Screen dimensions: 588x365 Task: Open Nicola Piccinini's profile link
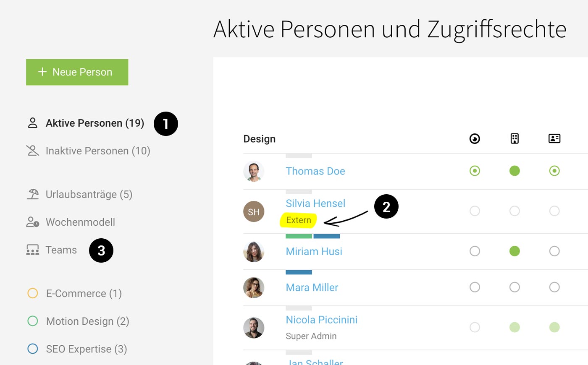click(321, 320)
